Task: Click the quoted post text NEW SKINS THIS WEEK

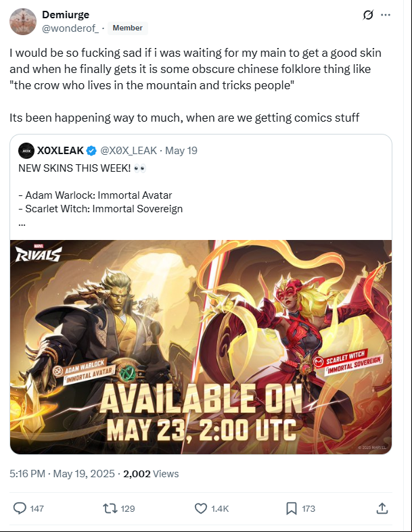Action: [74, 168]
